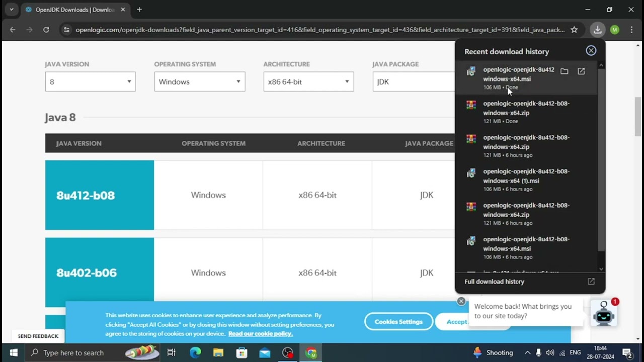Click the 8u402-b06 version cell
Viewport: 644px width, 362px height.
[100, 273]
